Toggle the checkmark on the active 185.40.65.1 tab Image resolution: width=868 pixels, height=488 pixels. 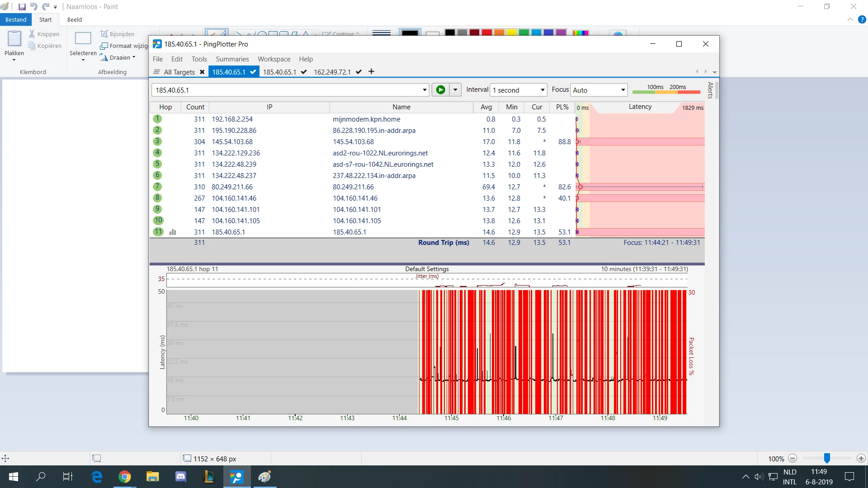point(253,72)
